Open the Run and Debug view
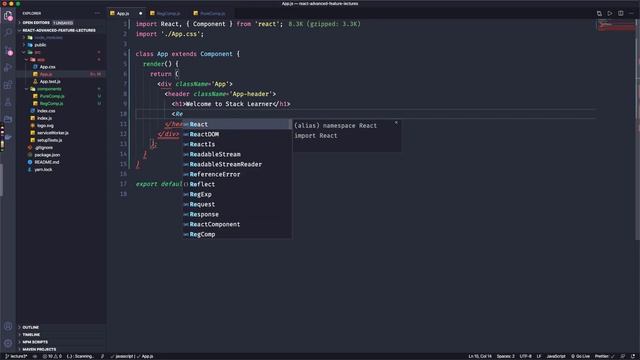640x360 pixels. click(x=8, y=68)
